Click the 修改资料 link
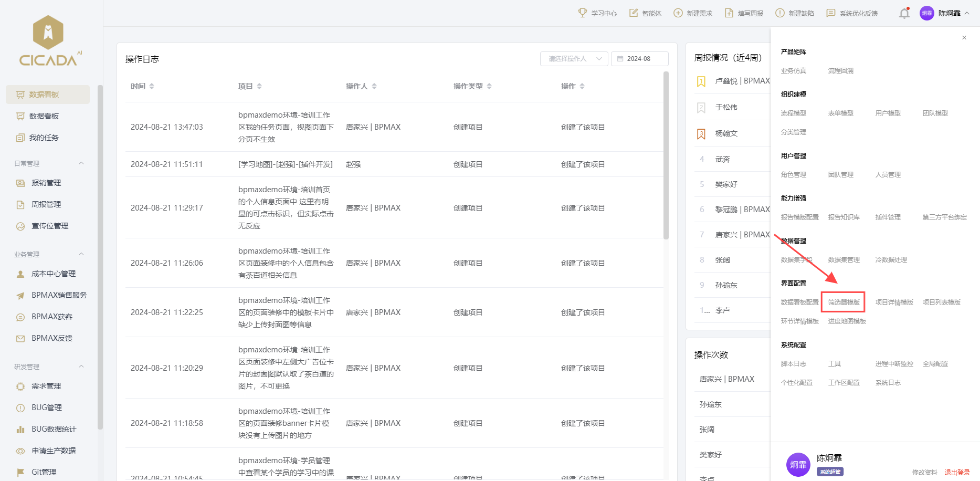Screen dimensions: 980x481 924,473
